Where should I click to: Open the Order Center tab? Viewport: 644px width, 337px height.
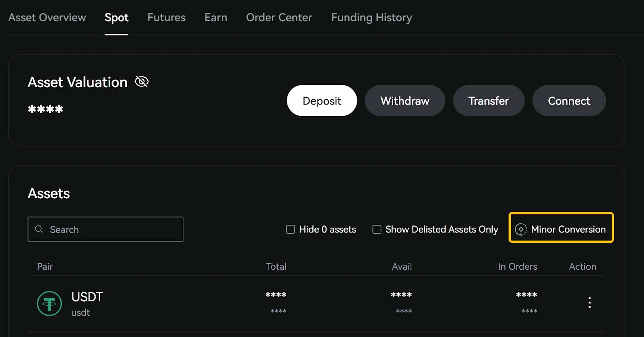pos(279,18)
